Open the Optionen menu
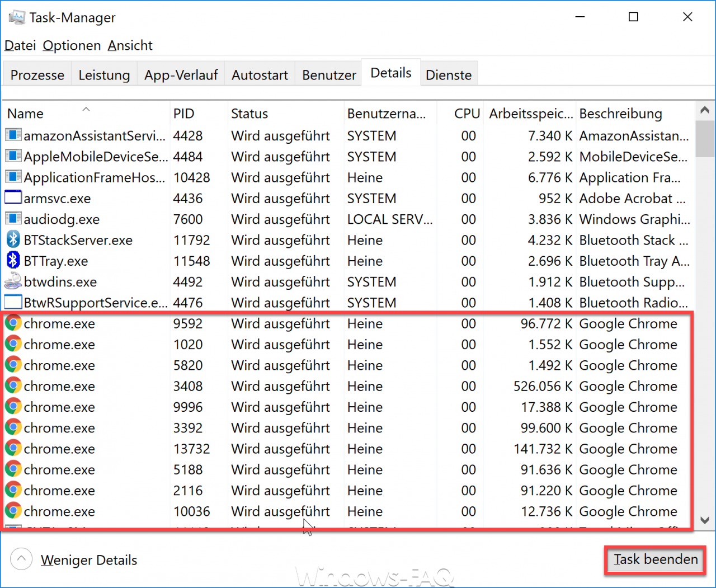The width and height of the screenshot is (716, 588). click(72, 45)
